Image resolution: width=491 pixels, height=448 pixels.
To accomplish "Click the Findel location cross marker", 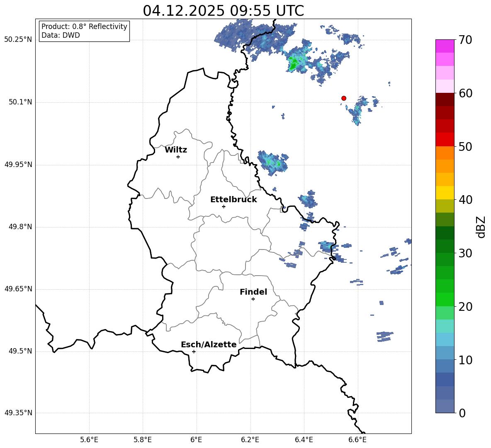I will coord(253,299).
